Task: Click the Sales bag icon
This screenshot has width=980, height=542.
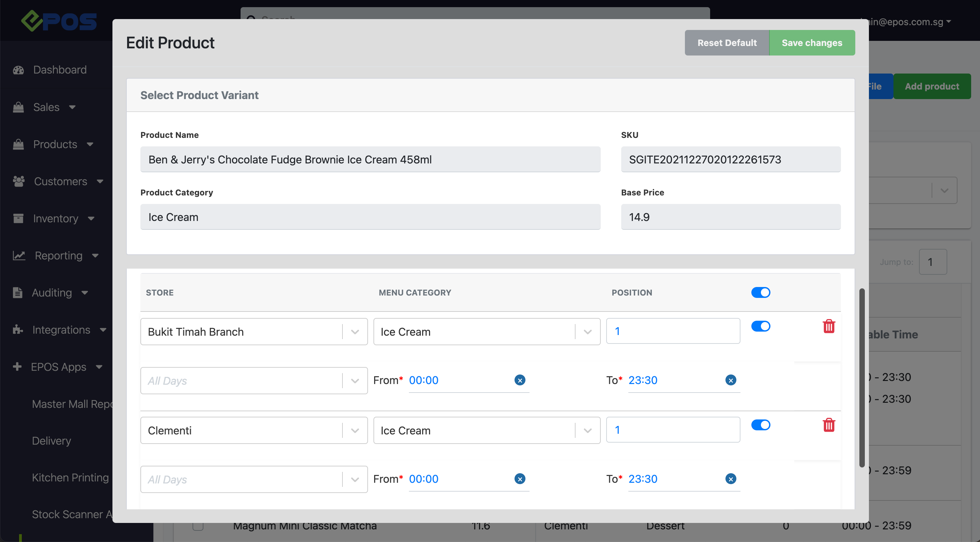Action: click(18, 107)
